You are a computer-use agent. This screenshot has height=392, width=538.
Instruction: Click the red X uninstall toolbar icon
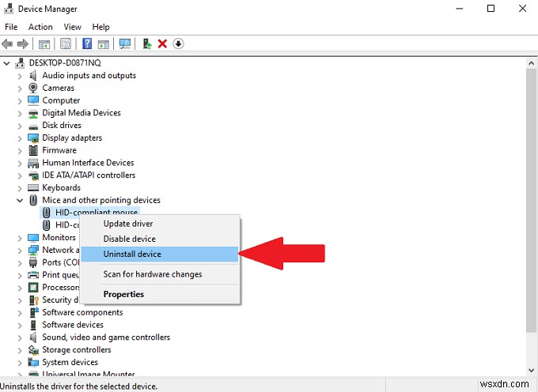[162, 43]
